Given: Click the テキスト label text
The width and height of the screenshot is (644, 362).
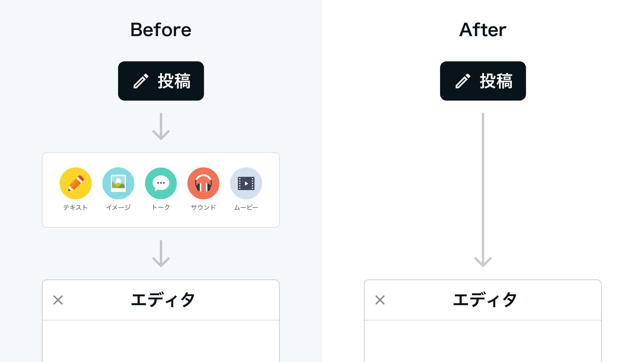Looking at the screenshot, I should [x=75, y=207].
